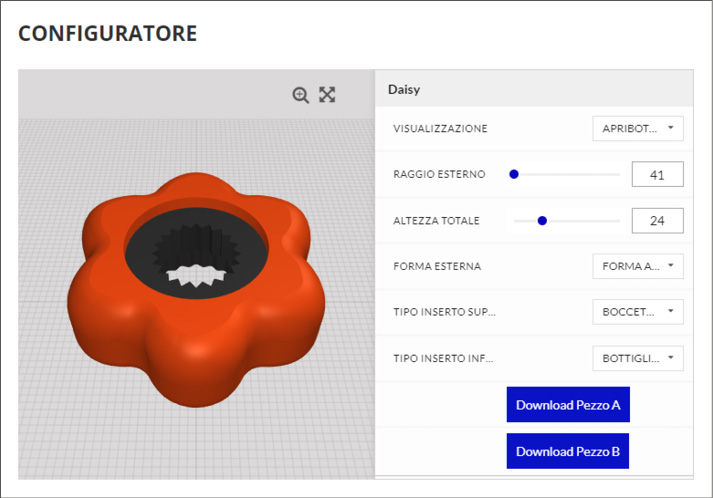Click the Daisy panel header
The image size is (713, 498).
[x=534, y=89]
